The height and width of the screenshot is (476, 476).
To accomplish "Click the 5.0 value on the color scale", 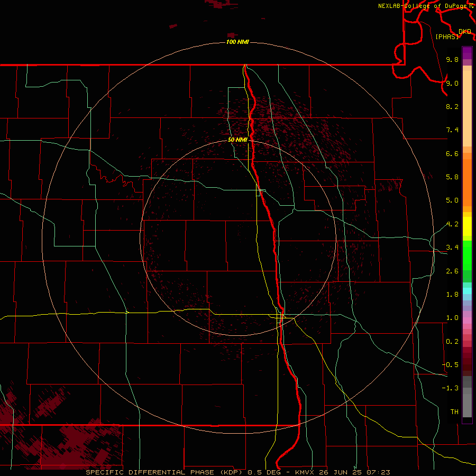I will (x=452, y=200).
